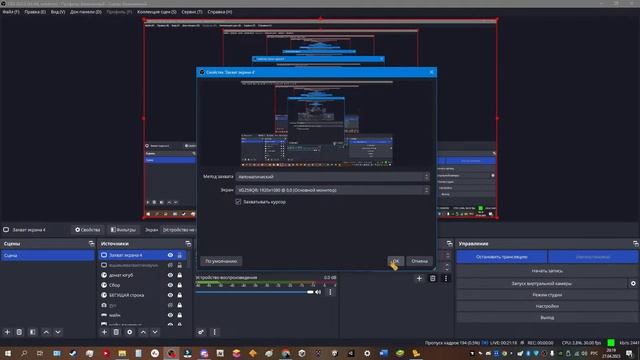Viewport: 640px width, 360px height.
Task: Open screen selection dropdown in properties dialog
Action: (332, 190)
